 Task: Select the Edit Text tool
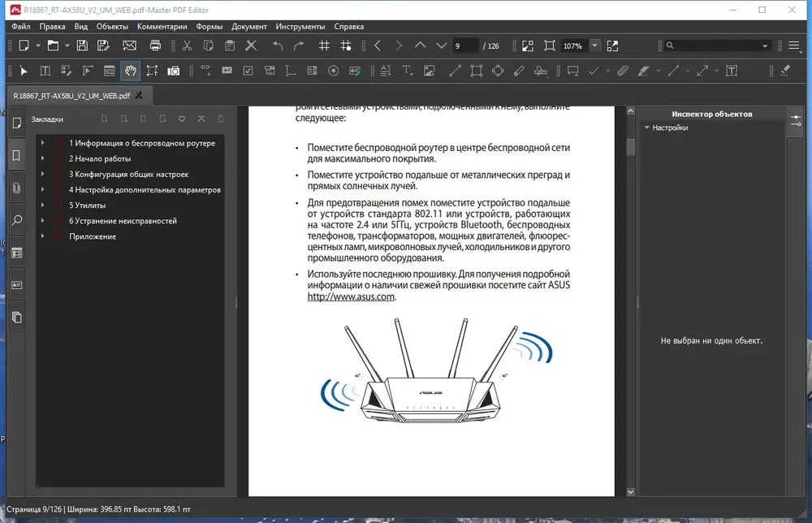45,71
